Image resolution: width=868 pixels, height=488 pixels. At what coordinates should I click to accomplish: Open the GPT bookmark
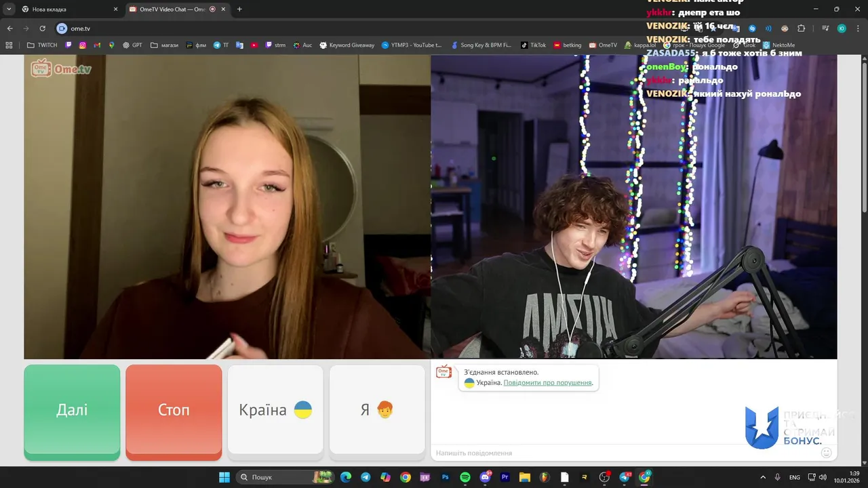(x=132, y=45)
